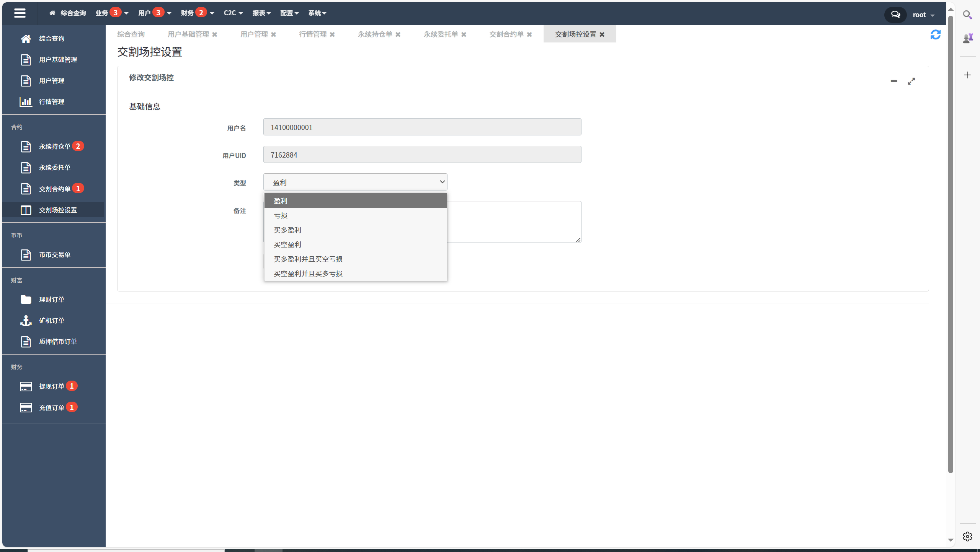Image resolution: width=980 pixels, height=552 pixels.
Task: Switch to 综合查询 tab
Action: [132, 34]
